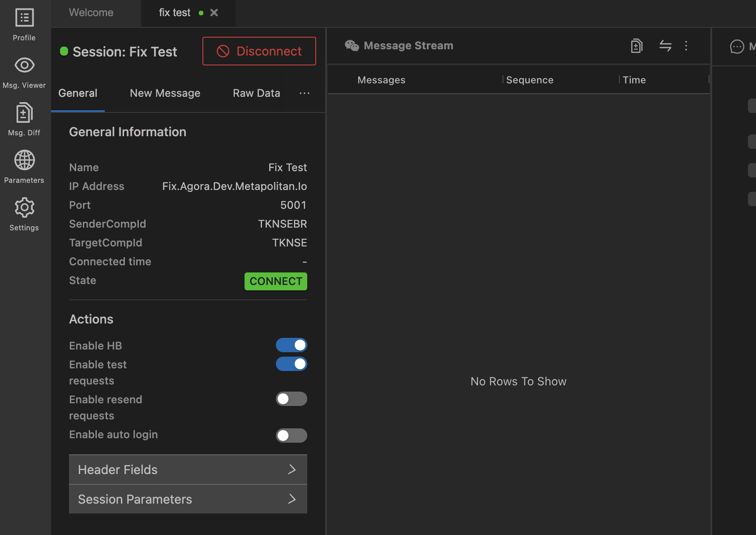Click the swap arrows icon in Message Stream

pyautogui.click(x=665, y=46)
